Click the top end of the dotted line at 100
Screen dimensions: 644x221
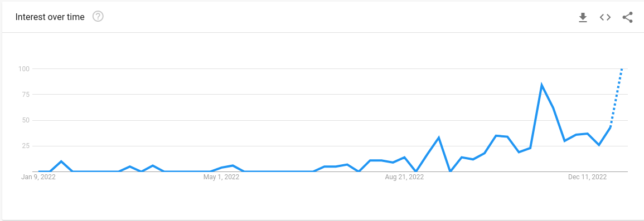point(622,69)
